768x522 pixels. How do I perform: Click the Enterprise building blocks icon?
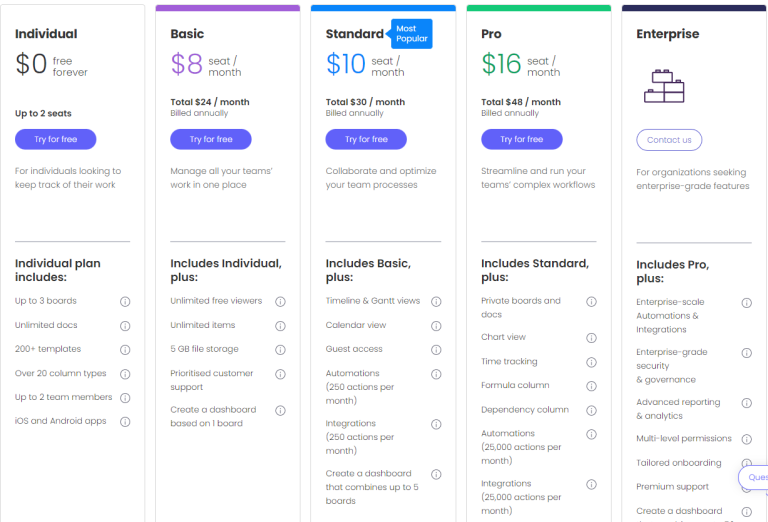pyautogui.click(x=664, y=86)
